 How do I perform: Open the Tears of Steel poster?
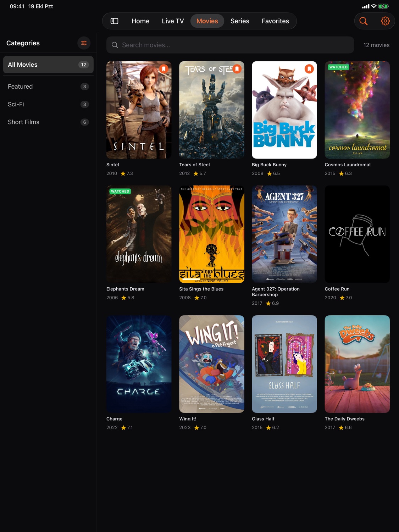(212, 110)
